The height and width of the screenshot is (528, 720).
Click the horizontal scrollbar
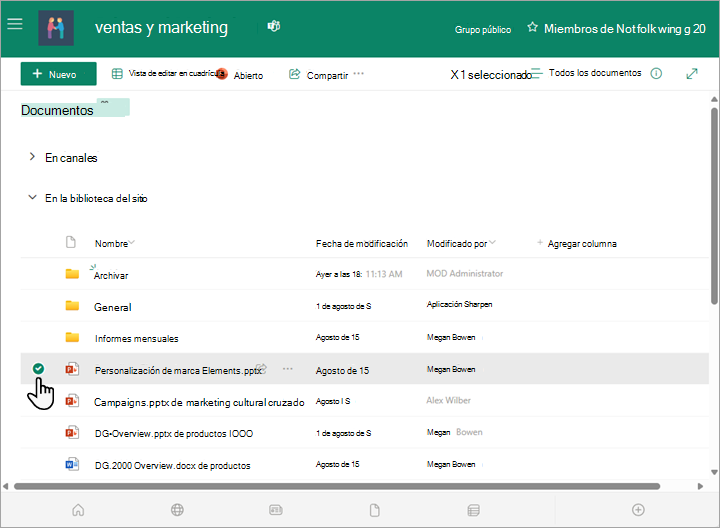coord(337,486)
